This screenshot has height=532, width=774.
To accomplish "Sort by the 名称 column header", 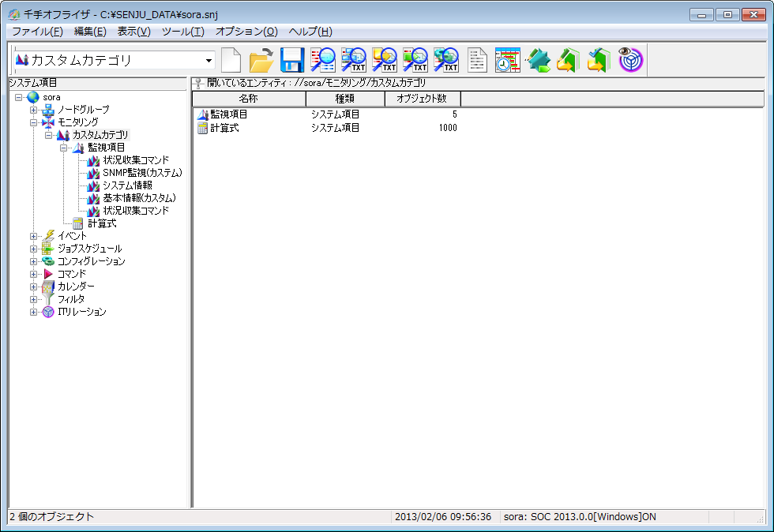I will pos(249,99).
